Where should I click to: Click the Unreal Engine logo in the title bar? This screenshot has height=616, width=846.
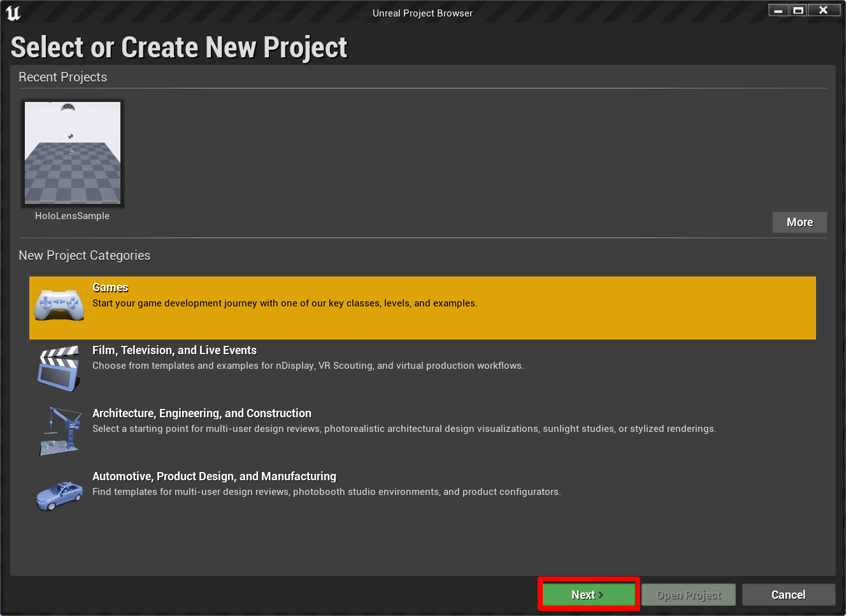pos(13,13)
